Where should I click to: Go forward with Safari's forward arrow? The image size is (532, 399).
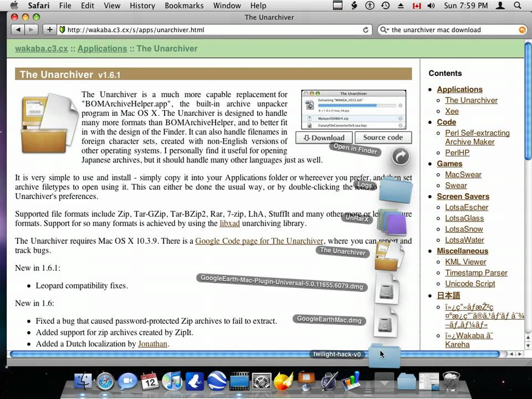click(31, 30)
